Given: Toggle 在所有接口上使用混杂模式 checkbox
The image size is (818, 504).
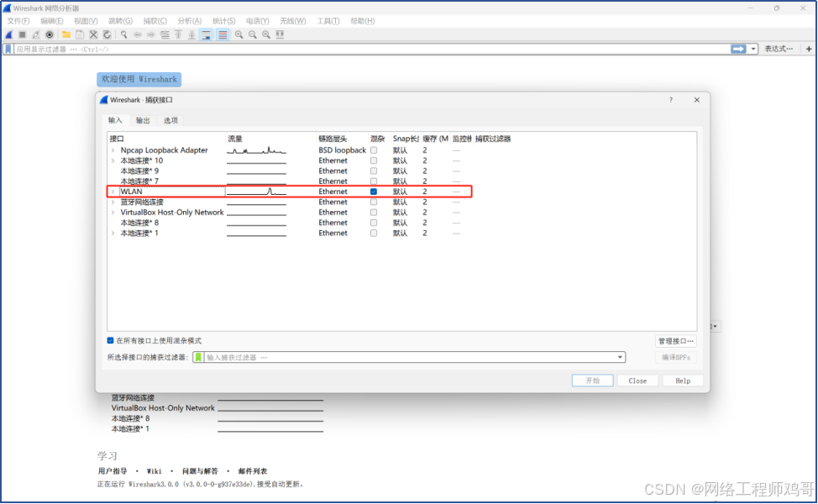Looking at the screenshot, I should (111, 341).
